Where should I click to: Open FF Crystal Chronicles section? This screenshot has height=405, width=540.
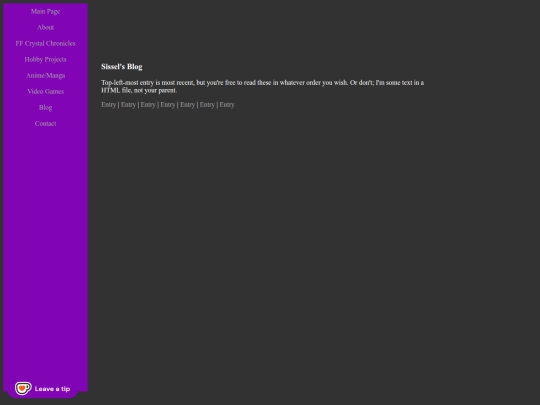click(45, 43)
